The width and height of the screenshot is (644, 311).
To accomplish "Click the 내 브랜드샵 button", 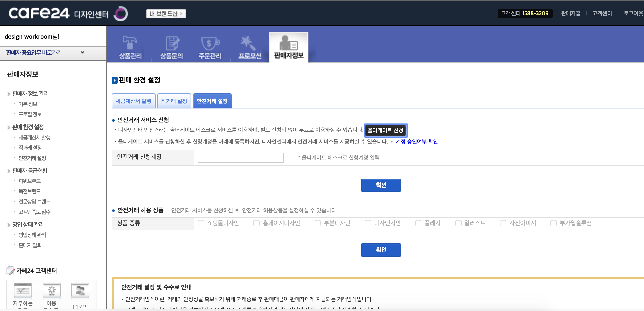I will [x=166, y=14].
